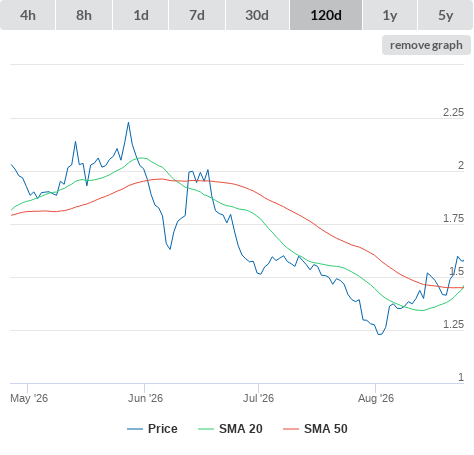
Task: Open the 7d time range view
Action: pyautogui.click(x=197, y=15)
